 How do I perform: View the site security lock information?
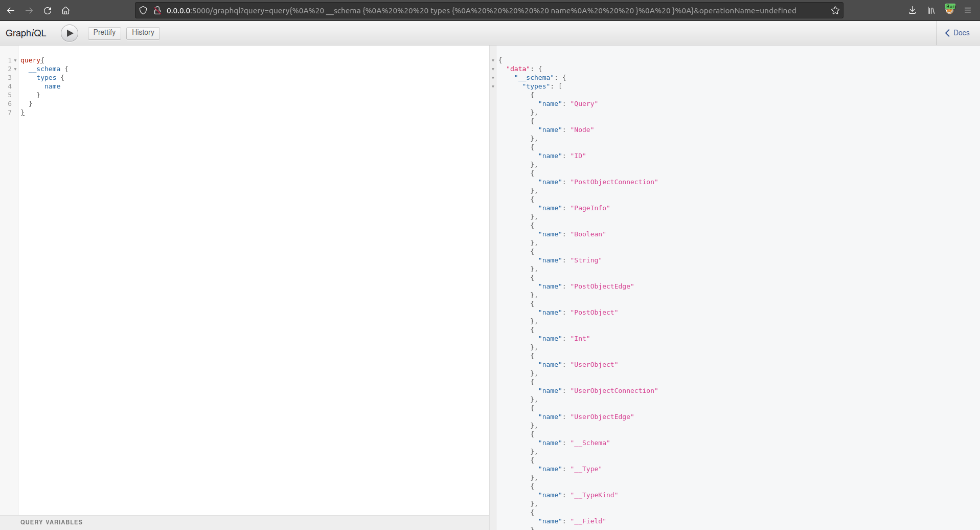[157, 10]
